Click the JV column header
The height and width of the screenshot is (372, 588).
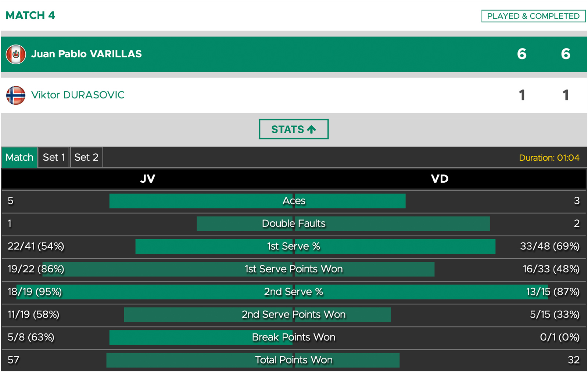[148, 179]
